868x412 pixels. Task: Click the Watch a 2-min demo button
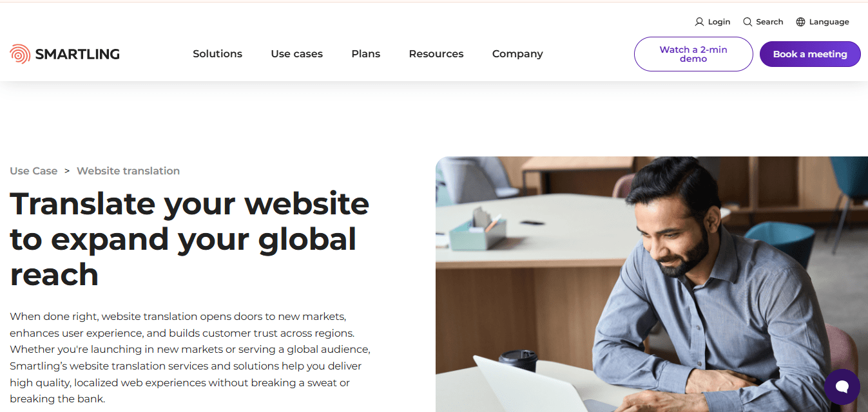[693, 54]
